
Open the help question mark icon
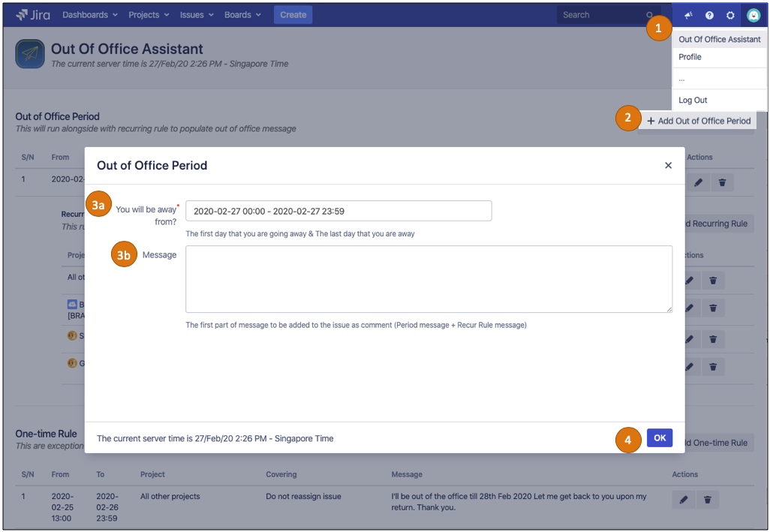pyautogui.click(x=709, y=15)
